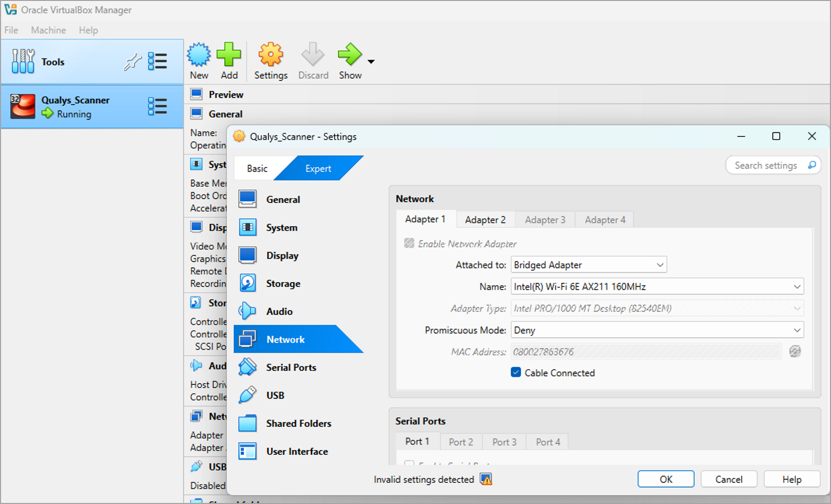Click the Show toolbar icon

point(349,54)
